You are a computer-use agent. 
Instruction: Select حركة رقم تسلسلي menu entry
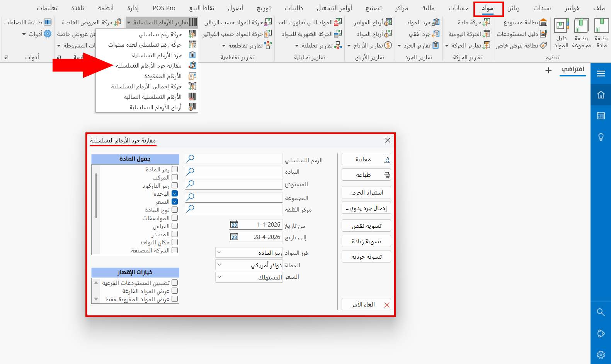point(147,34)
